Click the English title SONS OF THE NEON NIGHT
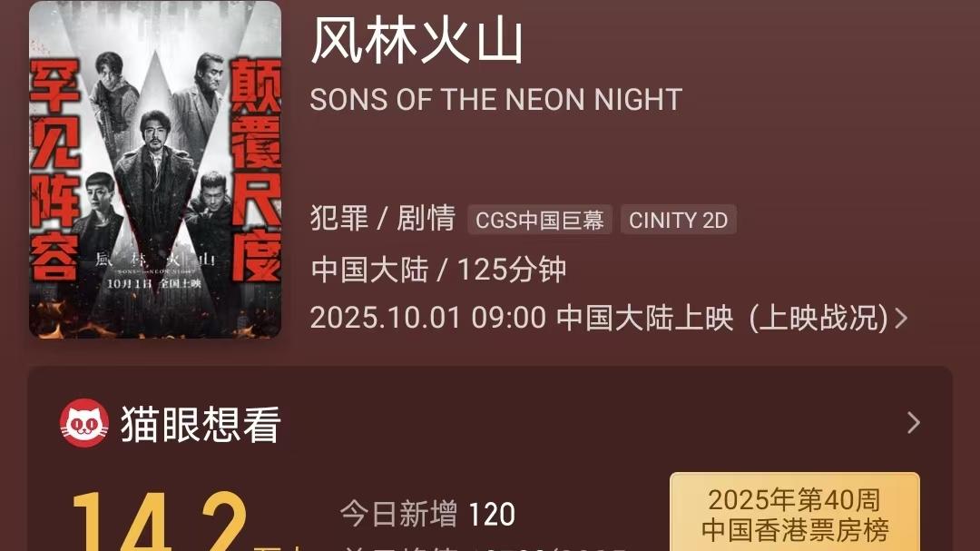 pyautogui.click(x=495, y=100)
